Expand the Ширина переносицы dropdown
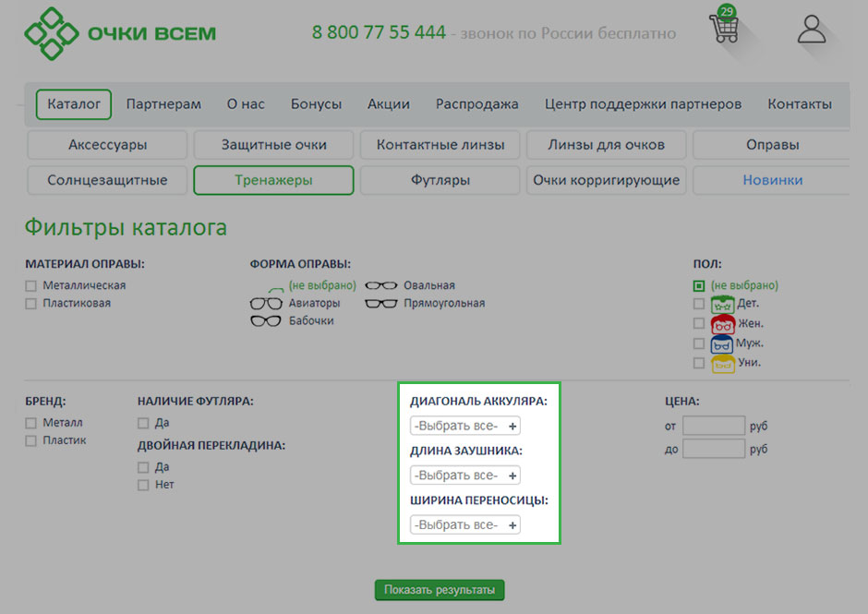Viewport: 868px width, 614px height. point(465,524)
